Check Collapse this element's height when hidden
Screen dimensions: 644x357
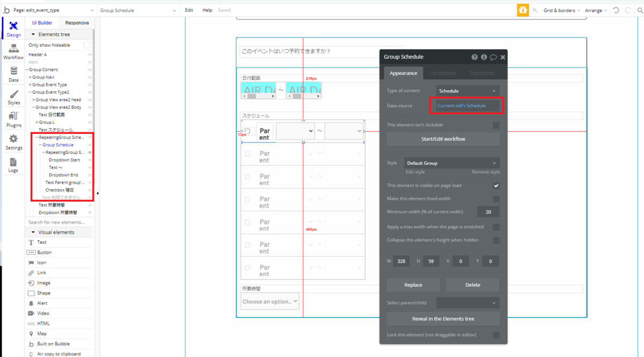(x=496, y=240)
